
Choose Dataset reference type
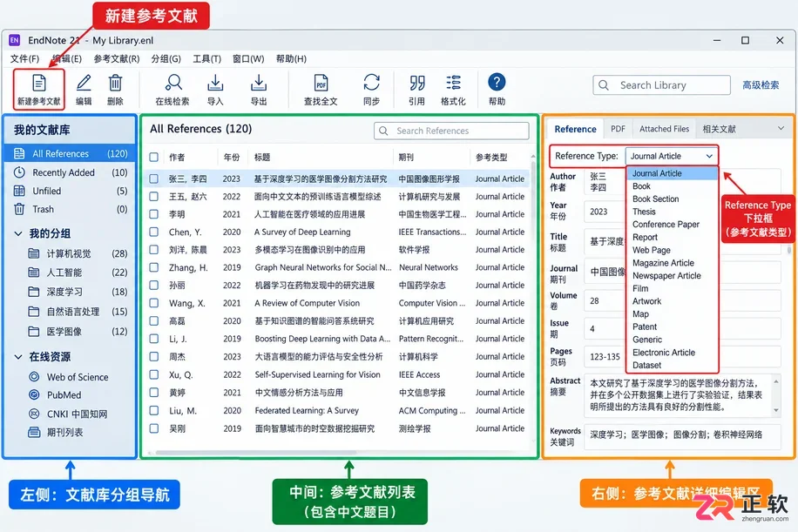tap(672, 365)
